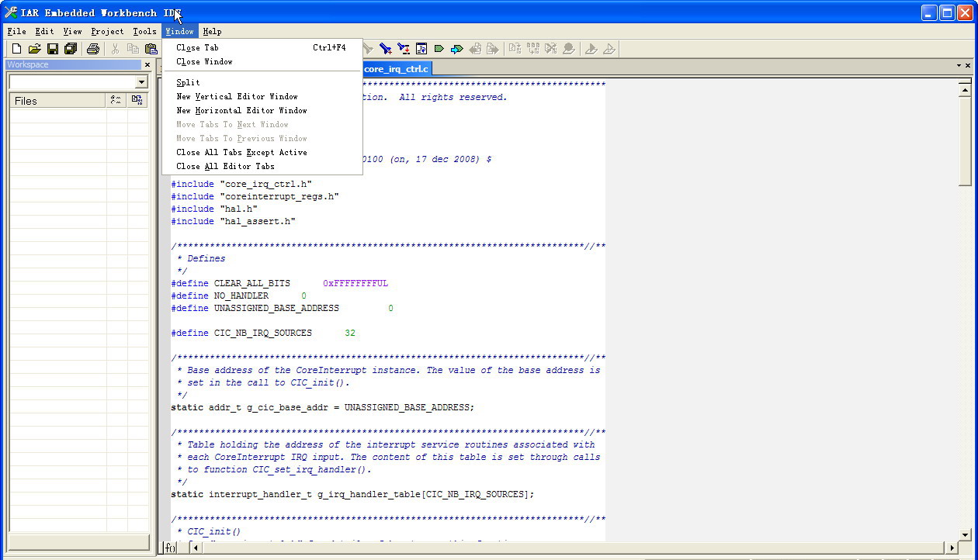The image size is (978, 560).
Task: Close the active editor tab with the X
Action: click(967, 66)
